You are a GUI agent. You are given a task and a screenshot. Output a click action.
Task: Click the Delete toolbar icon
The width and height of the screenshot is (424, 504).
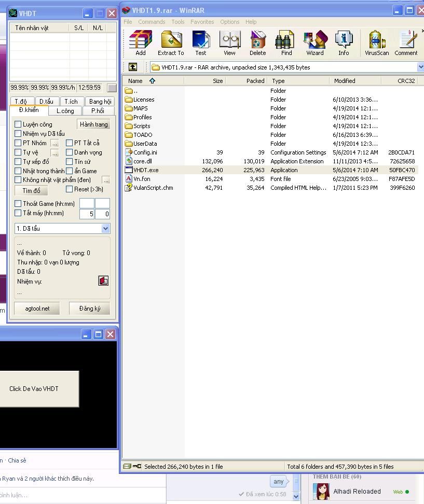(x=258, y=43)
